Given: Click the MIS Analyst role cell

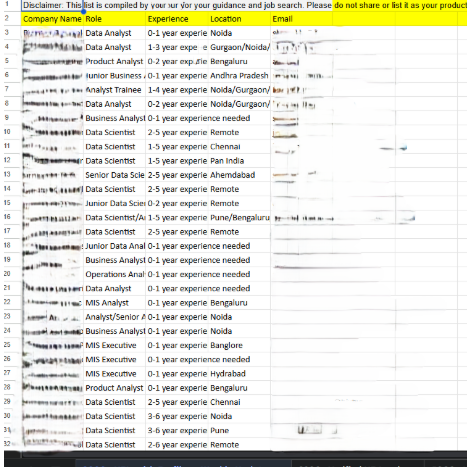Looking at the screenshot, I should (x=114, y=303).
